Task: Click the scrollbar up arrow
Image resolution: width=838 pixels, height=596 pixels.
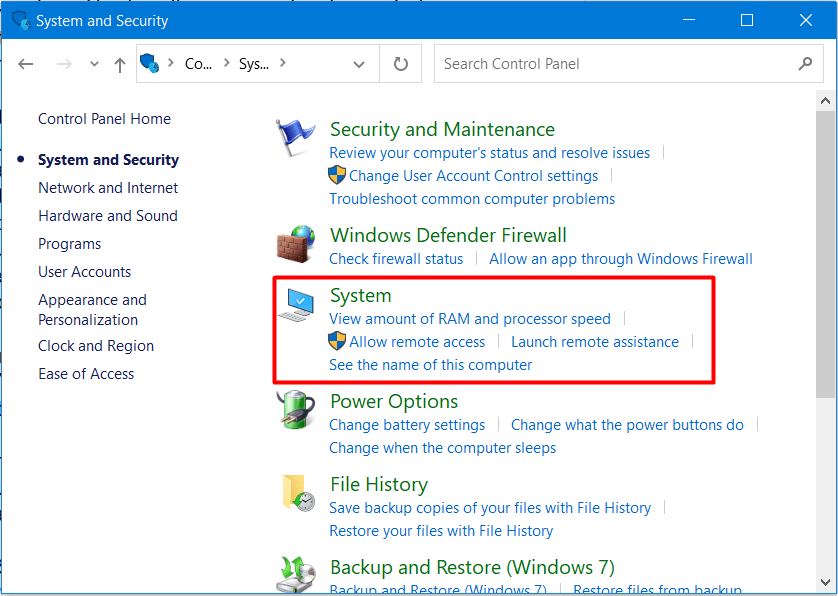Action: [825, 100]
